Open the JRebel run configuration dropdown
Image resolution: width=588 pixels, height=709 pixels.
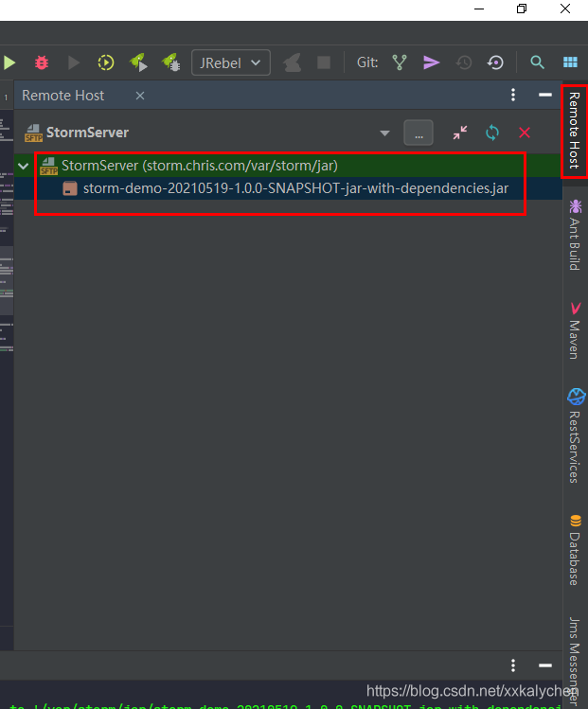click(x=231, y=62)
